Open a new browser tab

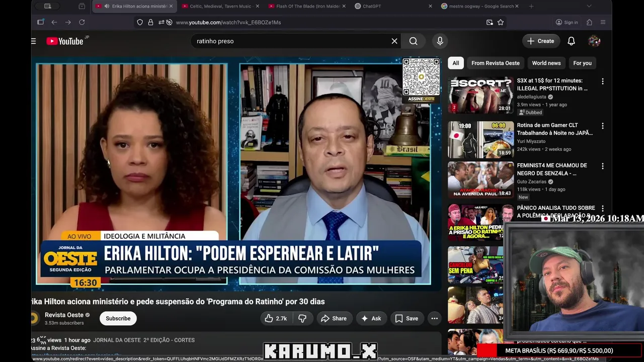click(x=531, y=6)
